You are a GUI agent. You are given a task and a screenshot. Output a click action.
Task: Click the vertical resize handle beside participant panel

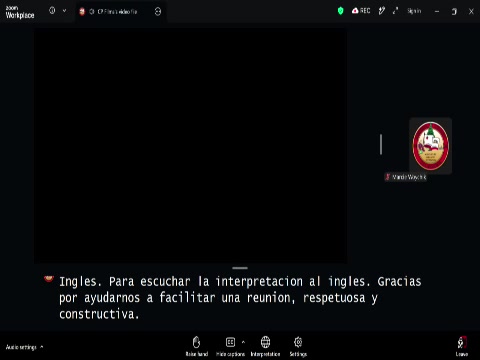381,144
